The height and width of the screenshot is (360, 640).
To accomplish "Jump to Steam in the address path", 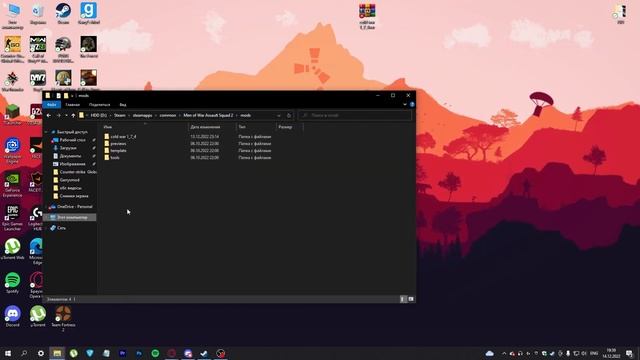I will pyautogui.click(x=120, y=116).
